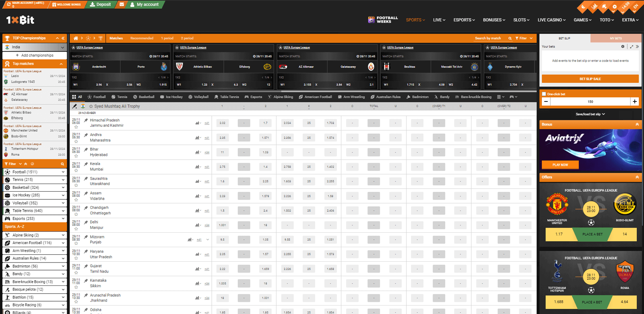644x314 pixels.
Task: Click the WELCOME BONUS button
Action: tap(66, 4)
